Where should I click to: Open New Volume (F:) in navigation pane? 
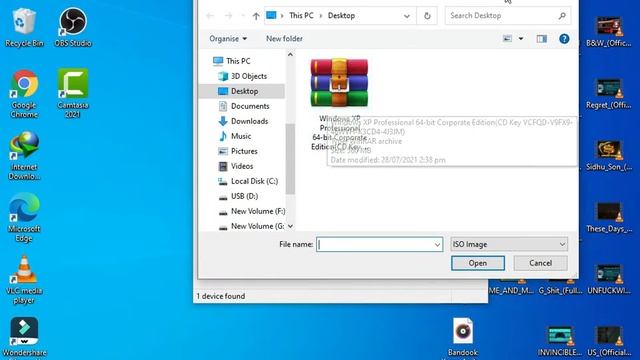pyautogui.click(x=251, y=211)
